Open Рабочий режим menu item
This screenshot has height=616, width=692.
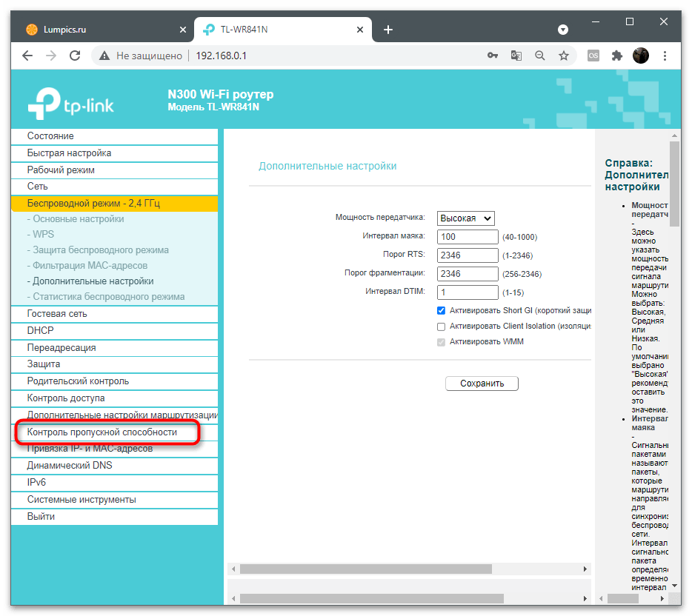[x=114, y=170]
